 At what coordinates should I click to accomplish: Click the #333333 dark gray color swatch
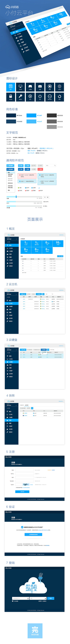(52, 115)
